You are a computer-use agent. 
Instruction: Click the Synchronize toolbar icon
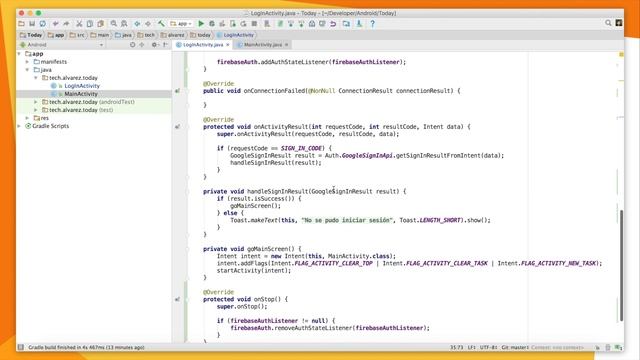click(42, 24)
